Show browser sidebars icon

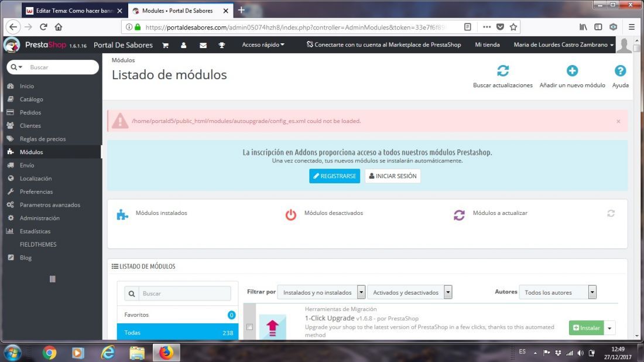(598, 27)
